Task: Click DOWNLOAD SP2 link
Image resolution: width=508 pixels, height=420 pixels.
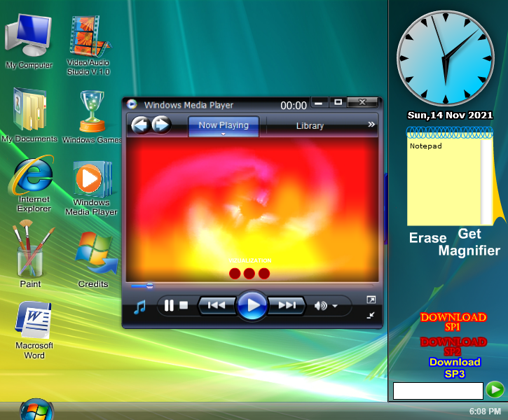Action: click(453, 346)
